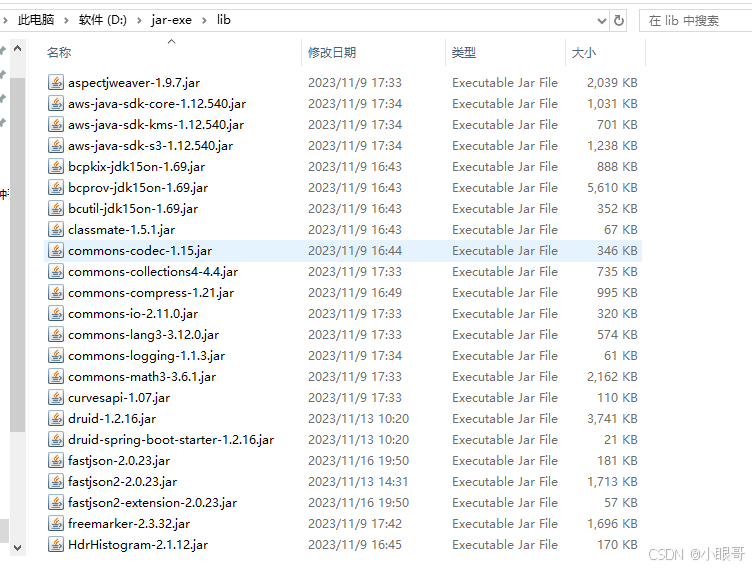Click the commons-collections4-4.4.jar file icon
The width and height of the screenshot is (752, 568).
click(x=56, y=272)
